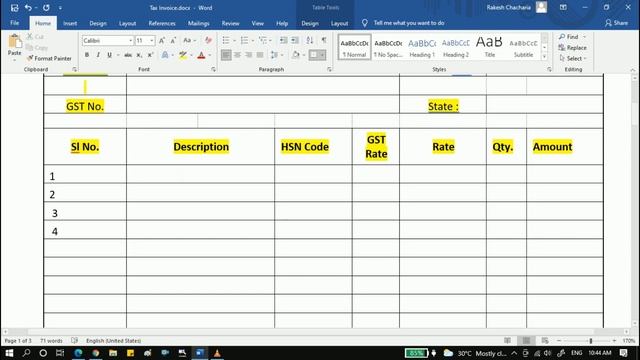
Task: Sort the selected text
Action: (310, 40)
